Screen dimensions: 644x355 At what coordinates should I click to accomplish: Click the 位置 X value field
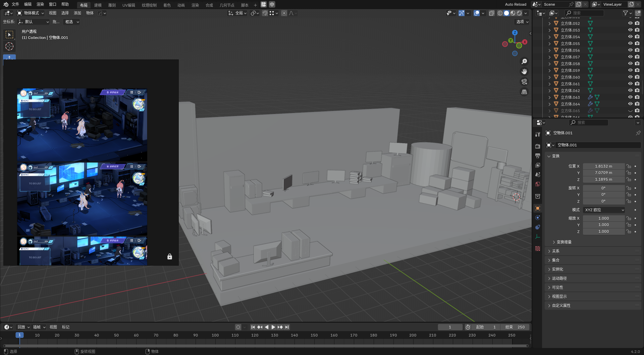[x=603, y=166]
